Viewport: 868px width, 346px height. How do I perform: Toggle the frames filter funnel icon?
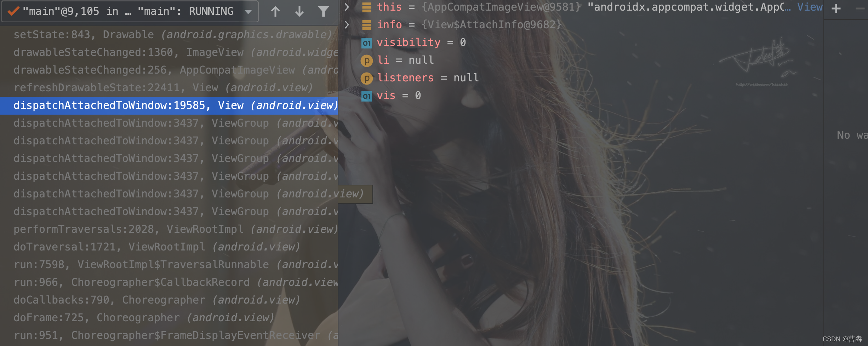point(323,12)
